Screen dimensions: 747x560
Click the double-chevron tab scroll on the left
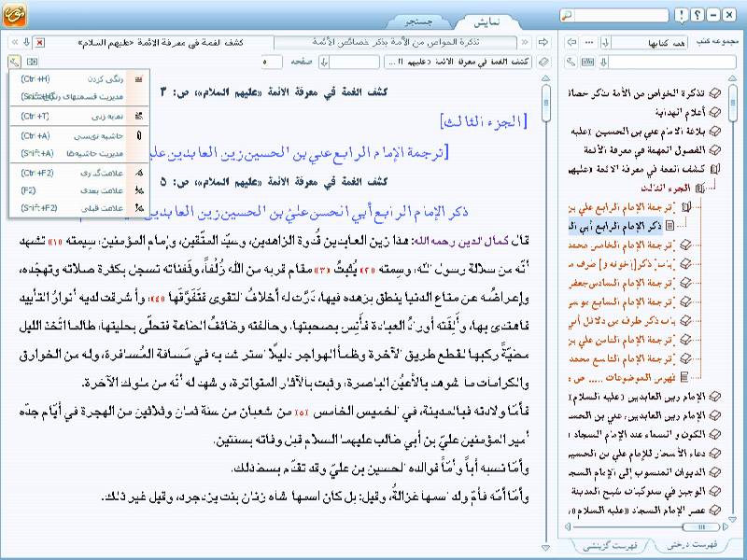click(x=15, y=42)
